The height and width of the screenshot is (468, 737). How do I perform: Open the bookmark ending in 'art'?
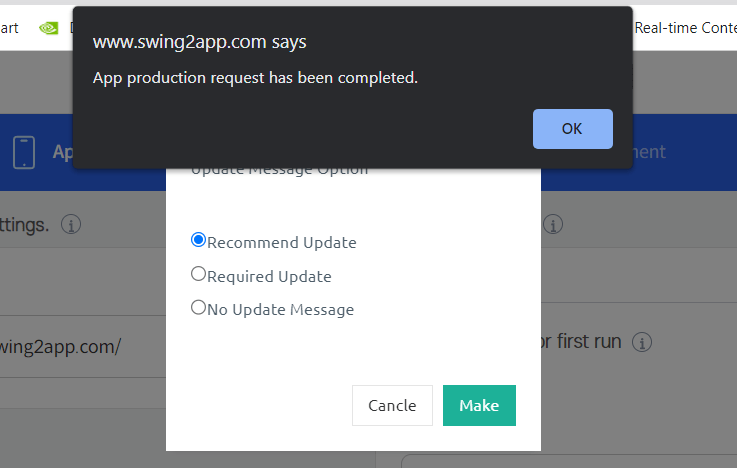point(9,28)
